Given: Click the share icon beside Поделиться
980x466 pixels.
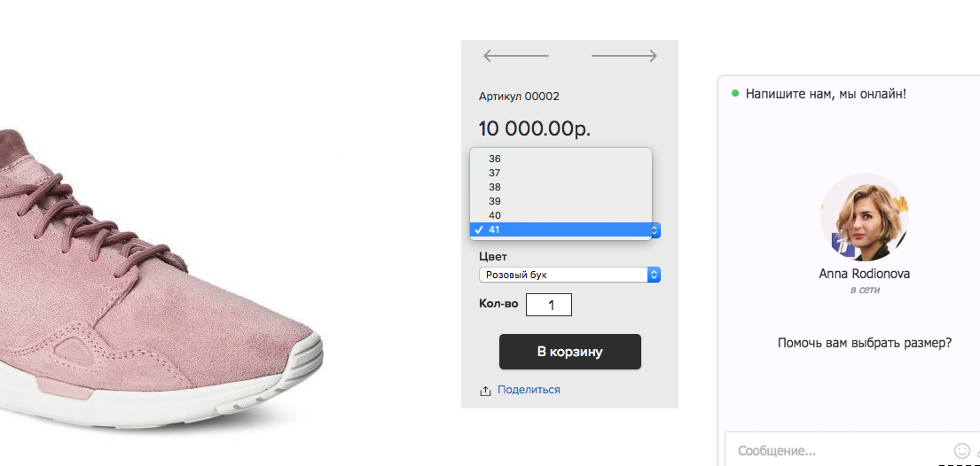Looking at the screenshot, I should click(x=485, y=391).
